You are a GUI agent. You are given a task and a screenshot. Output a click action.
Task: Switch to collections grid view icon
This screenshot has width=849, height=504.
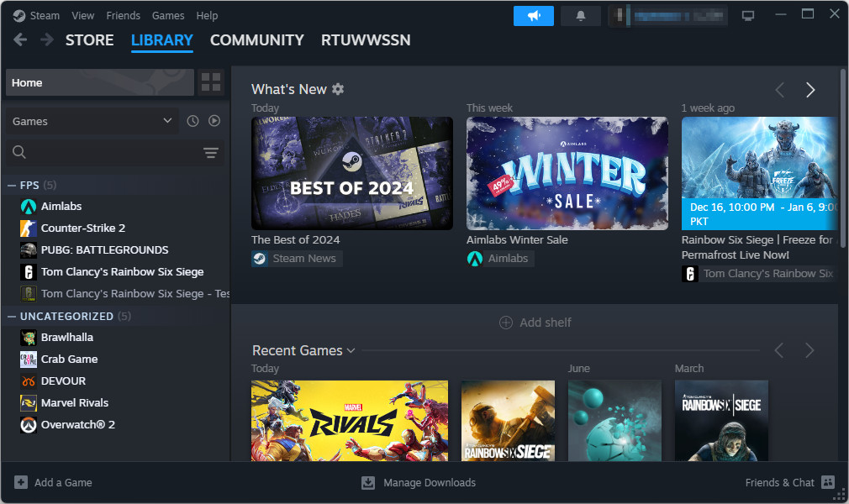pos(211,82)
